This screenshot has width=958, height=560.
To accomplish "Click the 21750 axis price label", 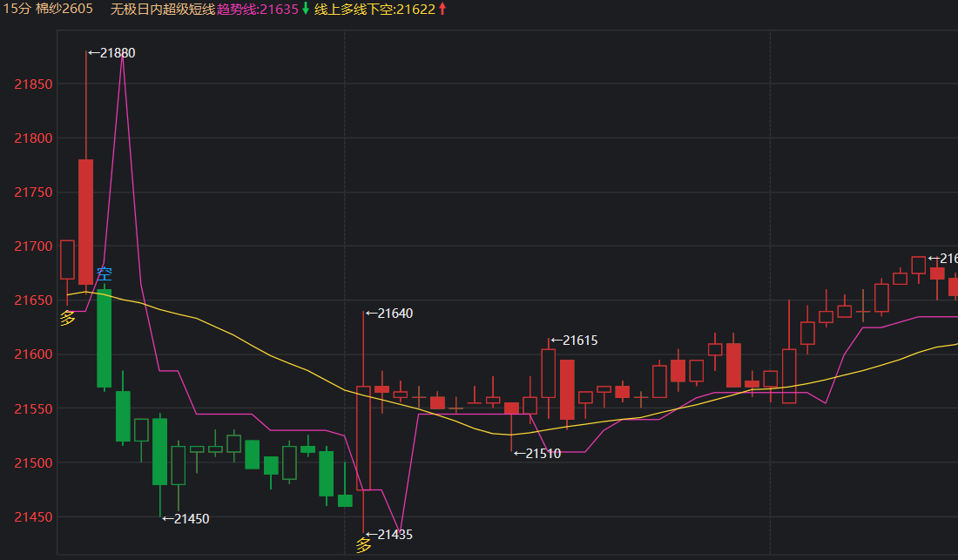I will point(34,192).
